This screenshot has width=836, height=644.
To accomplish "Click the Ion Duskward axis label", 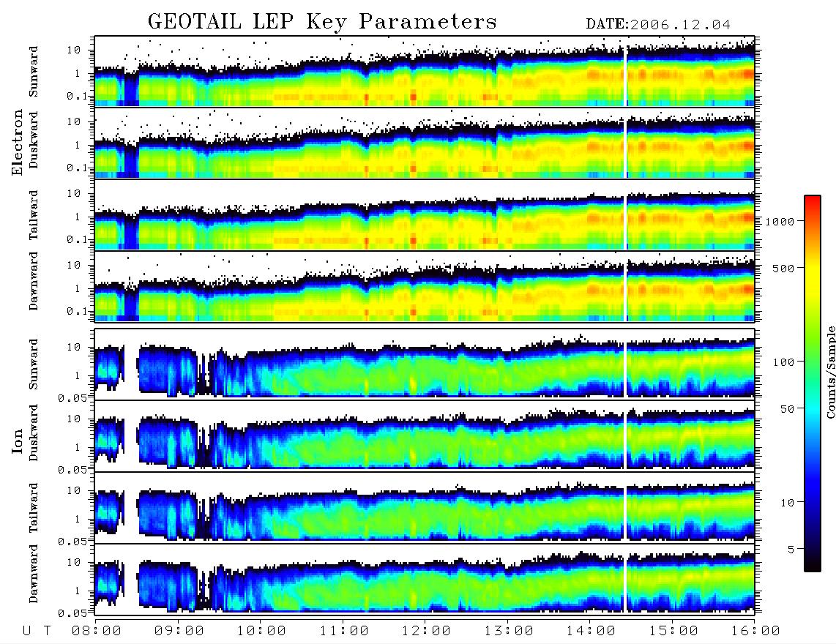I will (x=34, y=433).
